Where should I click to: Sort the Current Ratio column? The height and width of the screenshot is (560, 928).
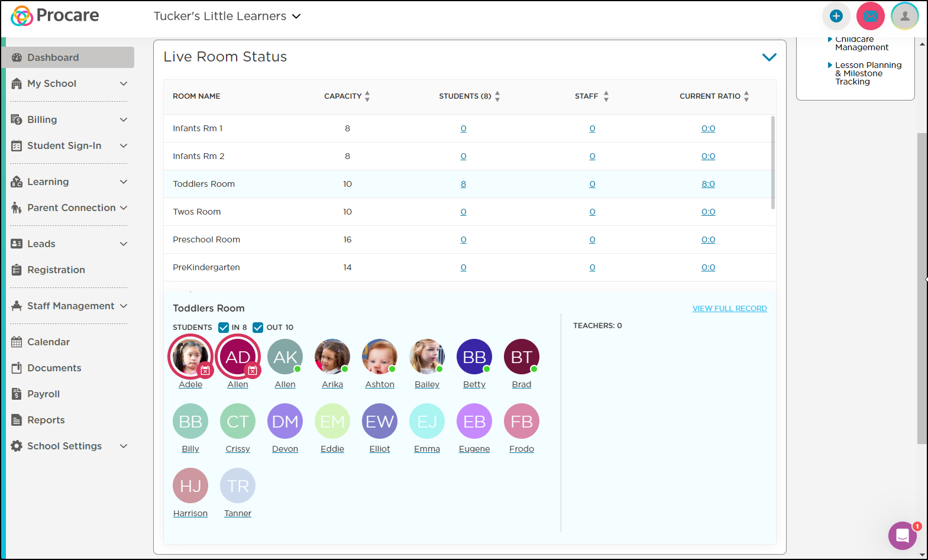click(746, 96)
